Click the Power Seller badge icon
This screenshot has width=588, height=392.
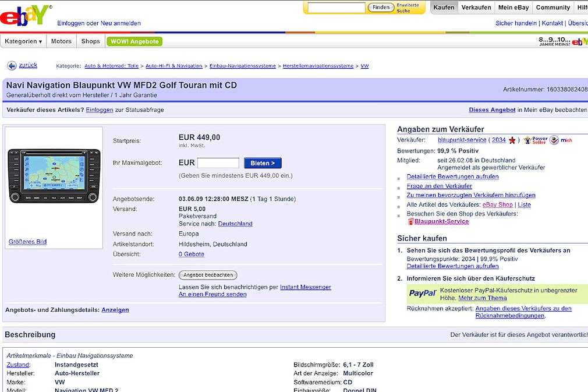click(x=536, y=140)
